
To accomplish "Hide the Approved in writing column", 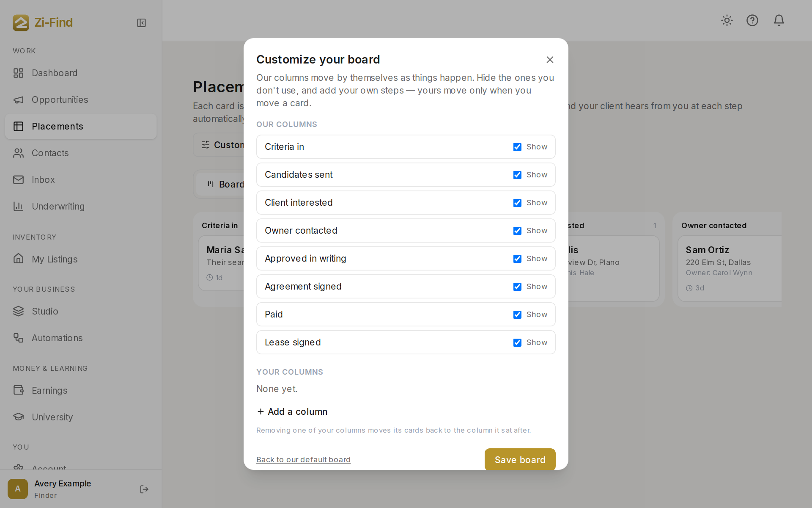I will 517,259.
